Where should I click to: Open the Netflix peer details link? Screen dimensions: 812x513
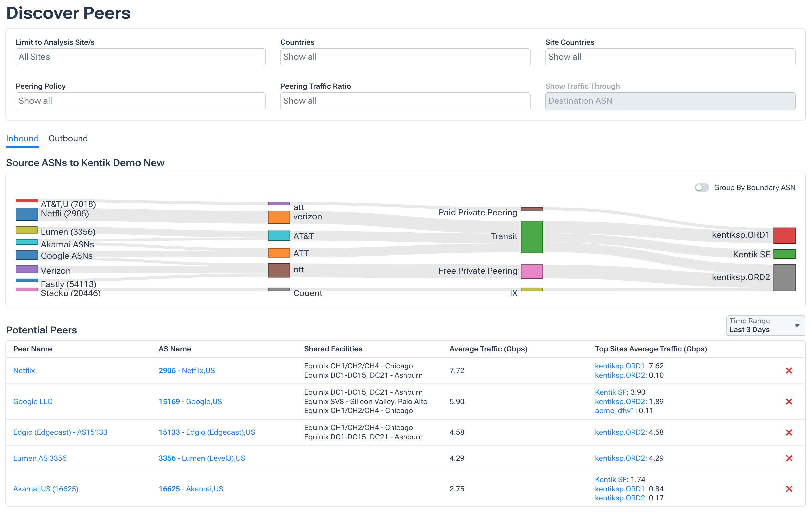tap(24, 370)
